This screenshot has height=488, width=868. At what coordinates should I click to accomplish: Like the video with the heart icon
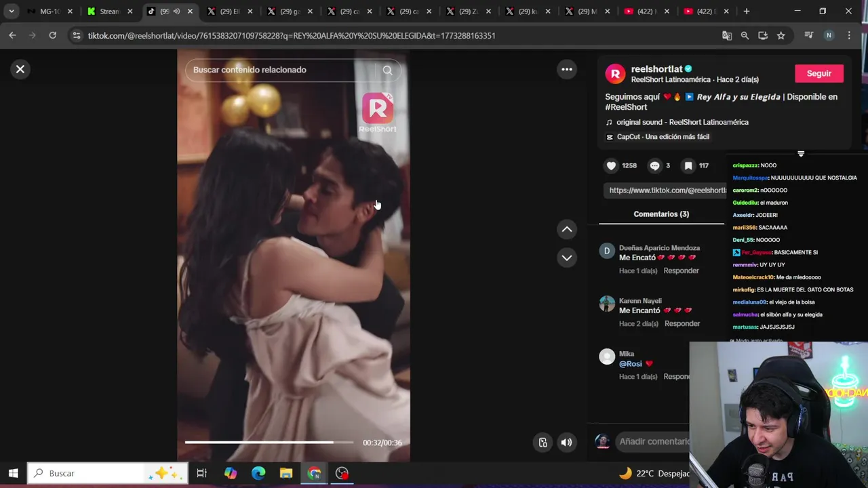[x=611, y=165]
